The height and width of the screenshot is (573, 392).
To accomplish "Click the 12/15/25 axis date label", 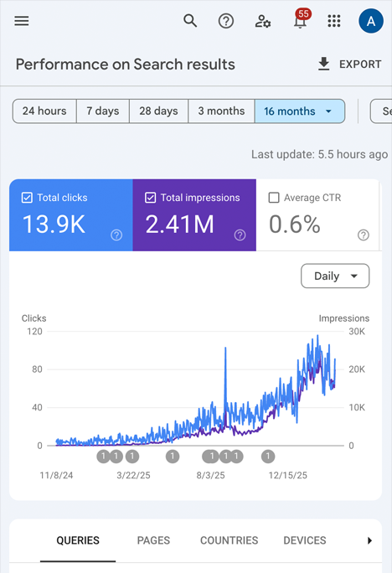I will click(288, 475).
